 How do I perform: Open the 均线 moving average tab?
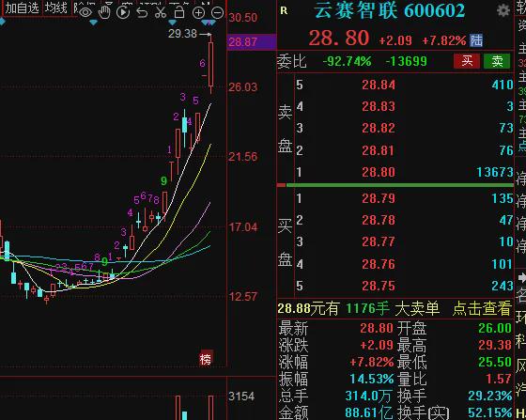tap(56, 8)
